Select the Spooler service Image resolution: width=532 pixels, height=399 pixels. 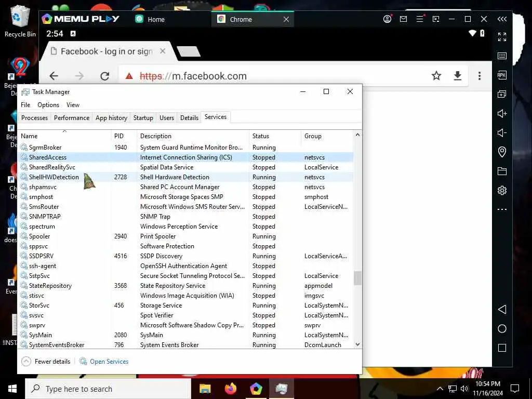pyautogui.click(x=185, y=236)
